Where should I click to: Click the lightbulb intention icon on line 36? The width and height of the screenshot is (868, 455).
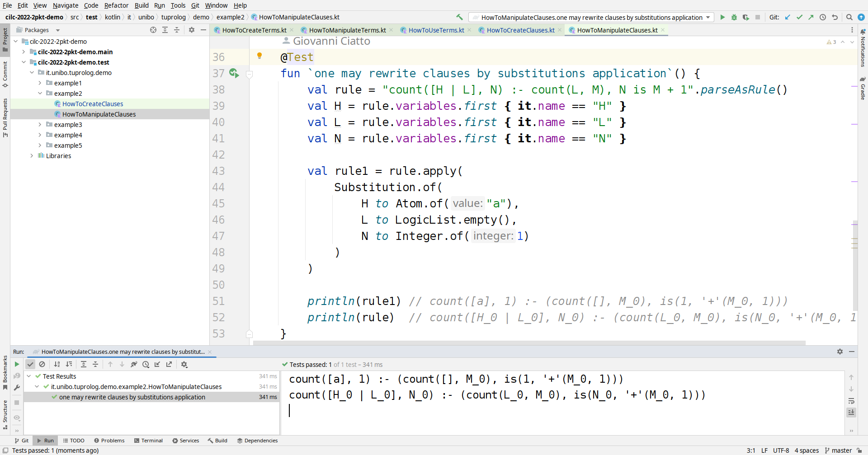click(259, 56)
